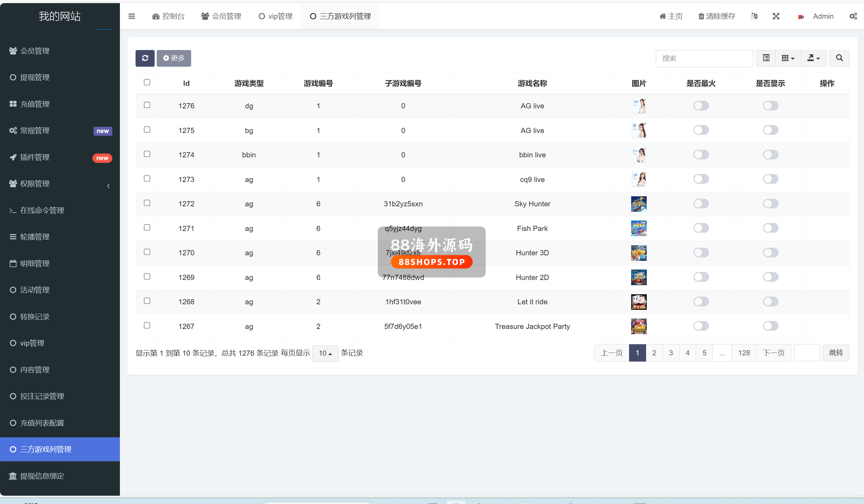Click the search magnifier icon button
This screenshot has width=864, height=504.
tap(839, 58)
